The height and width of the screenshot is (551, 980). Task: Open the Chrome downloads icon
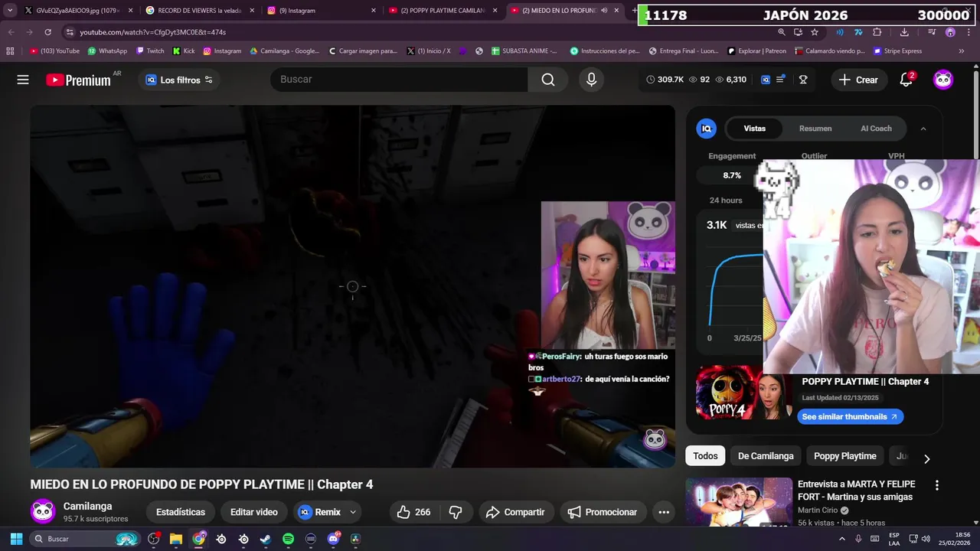click(x=904, y=32)
